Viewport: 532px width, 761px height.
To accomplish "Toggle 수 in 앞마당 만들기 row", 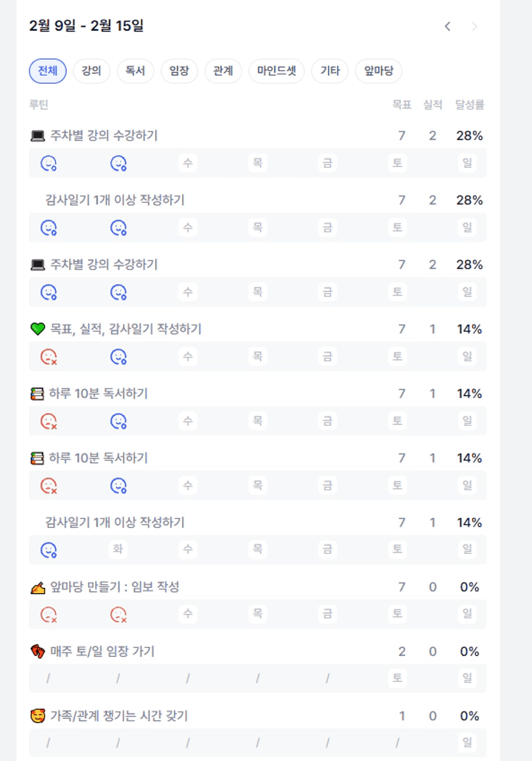I will [187, 614].
